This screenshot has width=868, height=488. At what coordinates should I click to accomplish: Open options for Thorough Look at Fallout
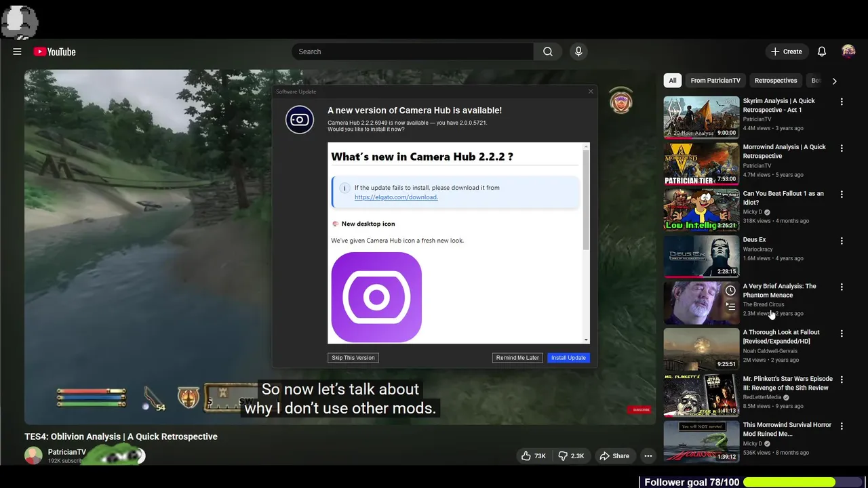(x=842, y=333)
